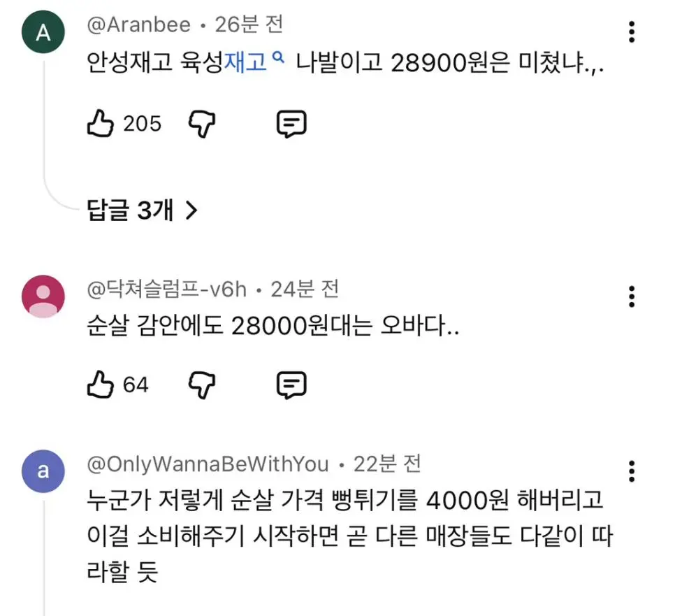Open the @Aranbee username profile
Image resolution: width=675 pixels, height=616 pixels.
[x=138, y=24]
